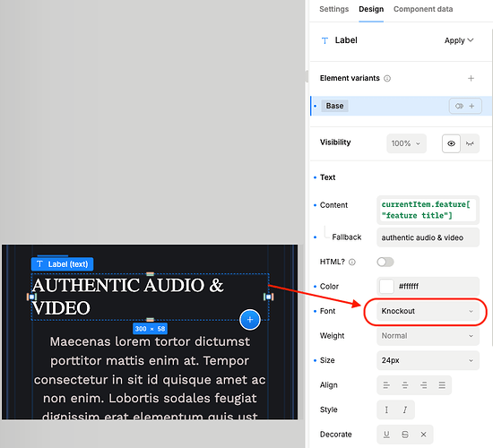Switch to the Component data tab
This screenshot has width=493, height=448.
click(x=423, y=9)
